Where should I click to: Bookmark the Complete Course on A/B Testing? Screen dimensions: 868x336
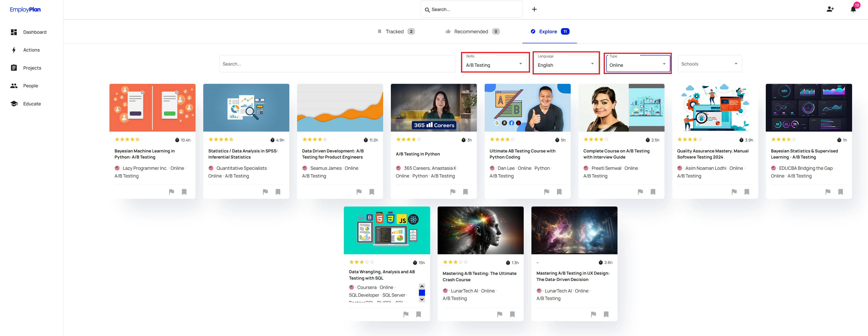click(x=653, y=192)
